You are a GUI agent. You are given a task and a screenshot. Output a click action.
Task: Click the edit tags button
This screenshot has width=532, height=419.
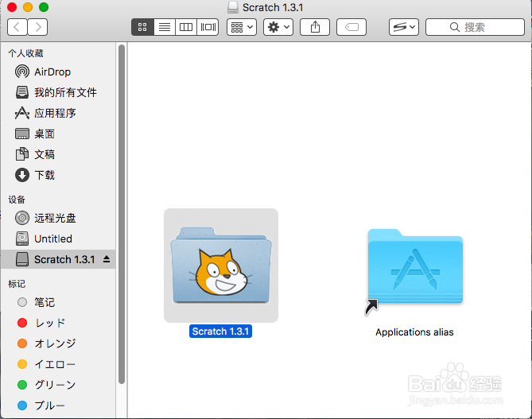click(x=351, y=27)
